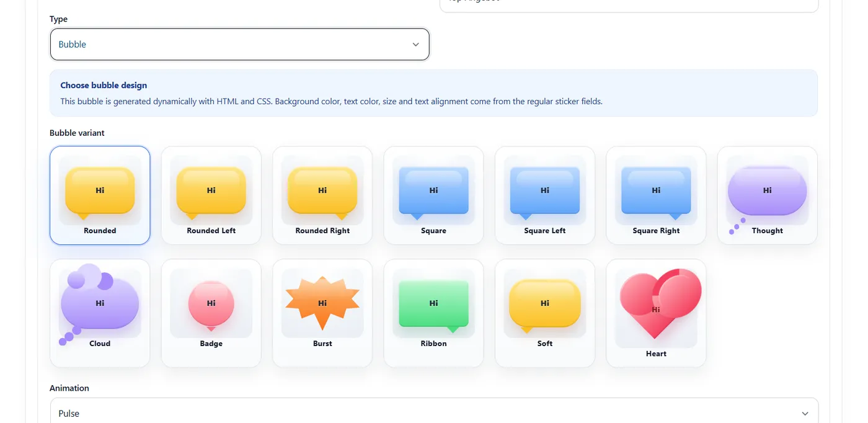Image resolution: width=868 pixels, height=423 pixels.
Task: Click the chevron arrow in Animation field
Action: (x=805, y=414)
